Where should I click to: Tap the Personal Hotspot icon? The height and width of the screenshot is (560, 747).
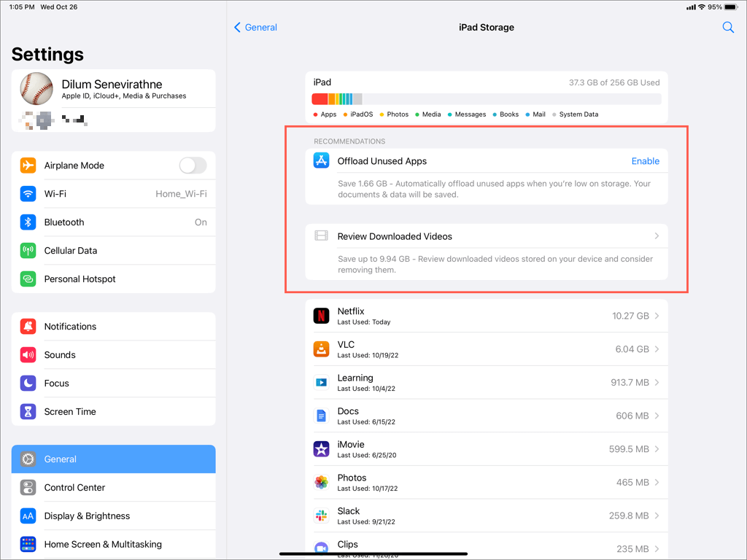coord(28,279)
